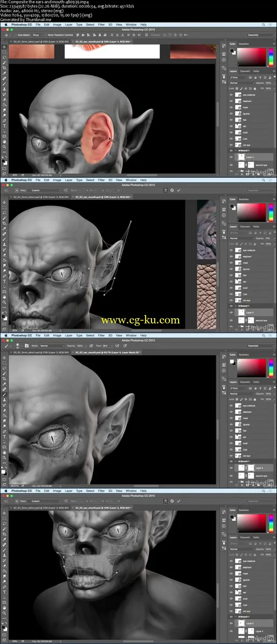Open Warp 'Custom' dropdown in the mouth-warp frame
This screenshot has width=277, height=644.
pos(45,501)
